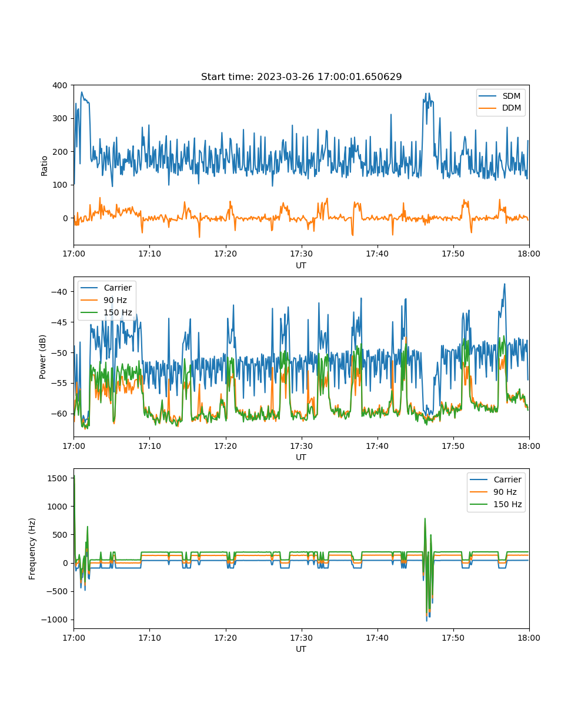Click the 300 tick on the Ratio axis

pos(61,118)
